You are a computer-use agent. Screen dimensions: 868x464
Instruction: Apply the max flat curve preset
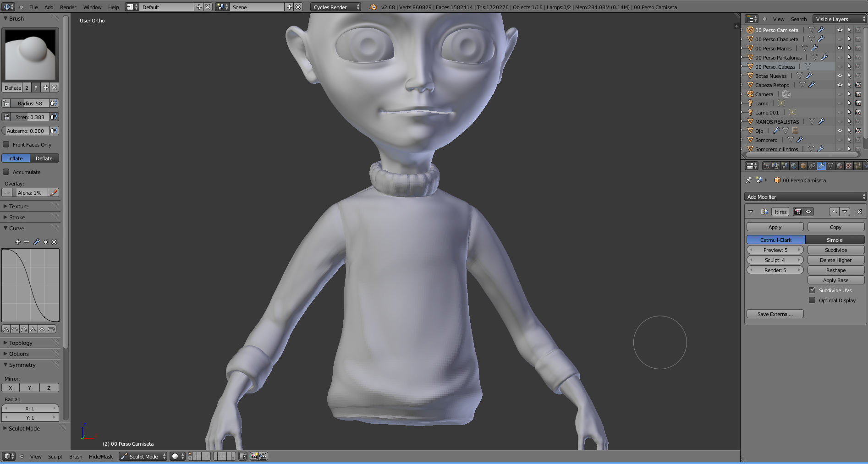(51, 329)
